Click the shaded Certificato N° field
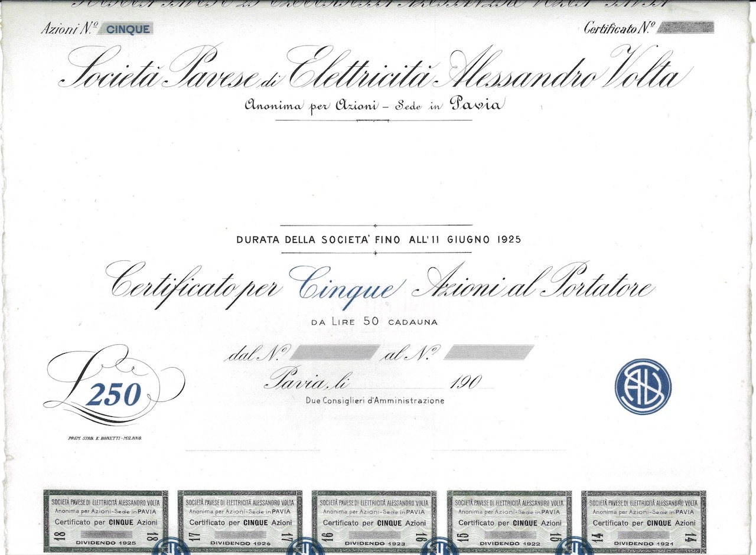Screen dimensions: 756x555 click(685, 27)
